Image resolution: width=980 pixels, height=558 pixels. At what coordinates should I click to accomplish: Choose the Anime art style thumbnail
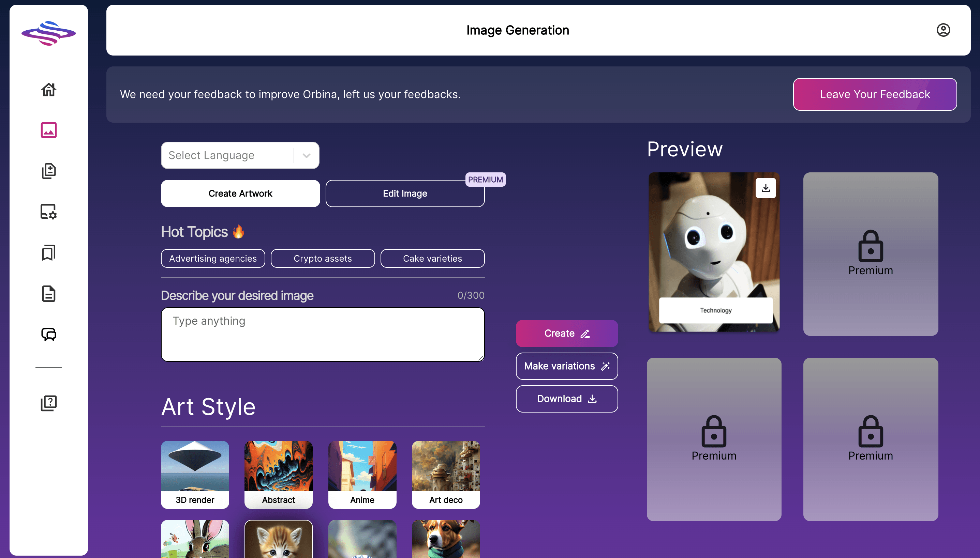[x=362, y=474]
